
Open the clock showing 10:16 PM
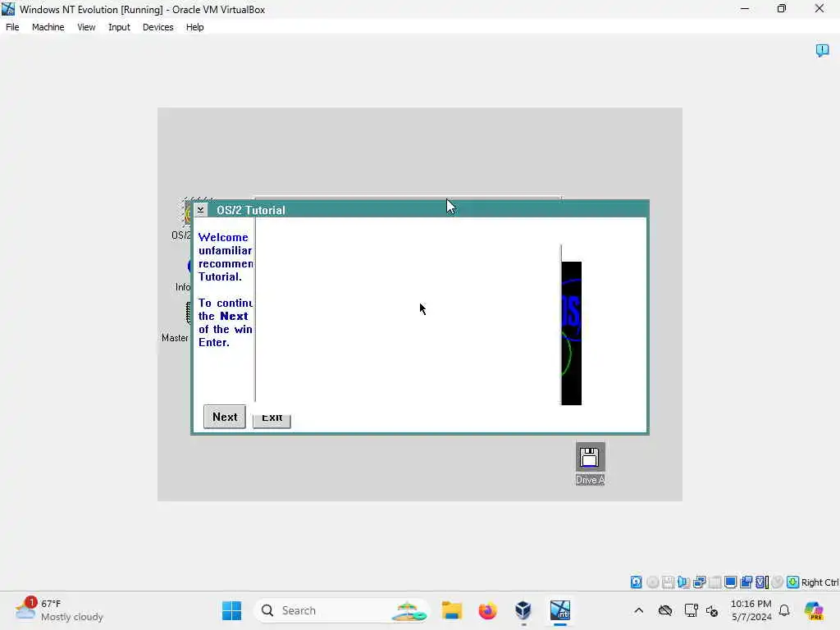(x=751, y=610)
